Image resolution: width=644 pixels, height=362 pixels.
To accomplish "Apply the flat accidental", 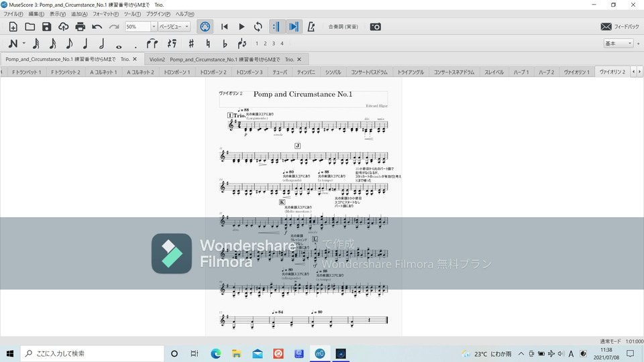I will [225, 44].
